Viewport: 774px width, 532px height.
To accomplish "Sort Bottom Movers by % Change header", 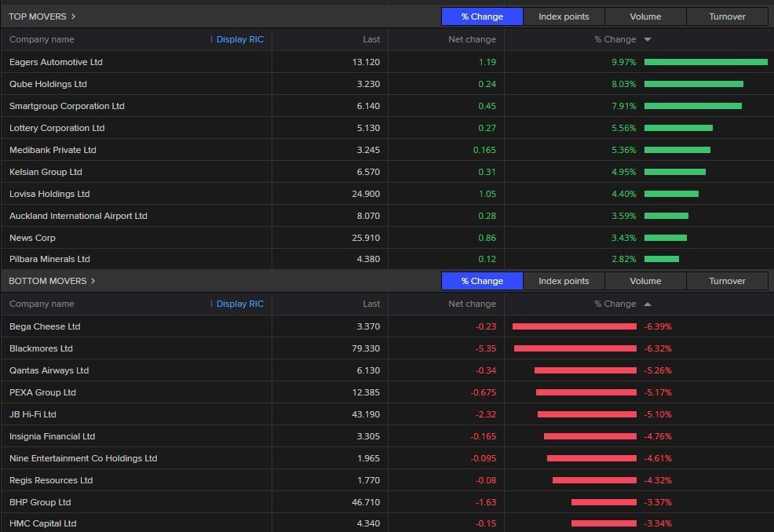I will [x=615, y=304].
